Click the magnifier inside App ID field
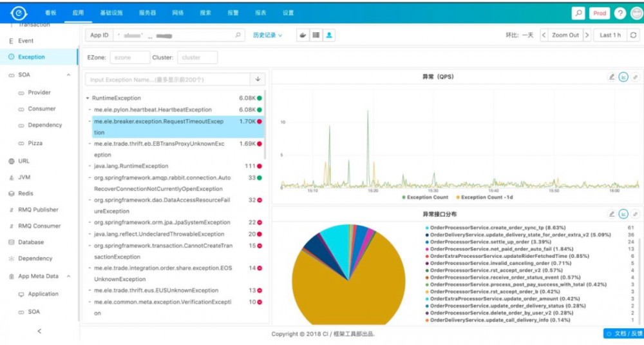 (238, 35)
